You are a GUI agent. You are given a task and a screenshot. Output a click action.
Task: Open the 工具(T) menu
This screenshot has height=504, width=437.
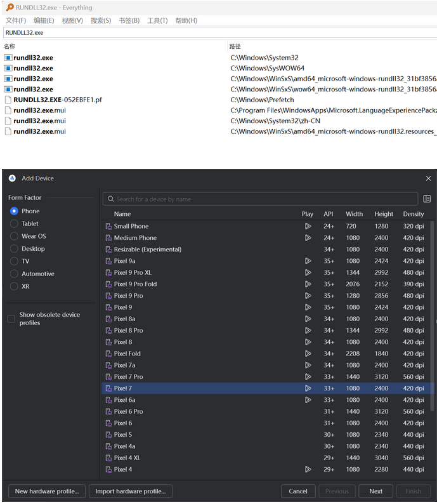tap(157, 20)
